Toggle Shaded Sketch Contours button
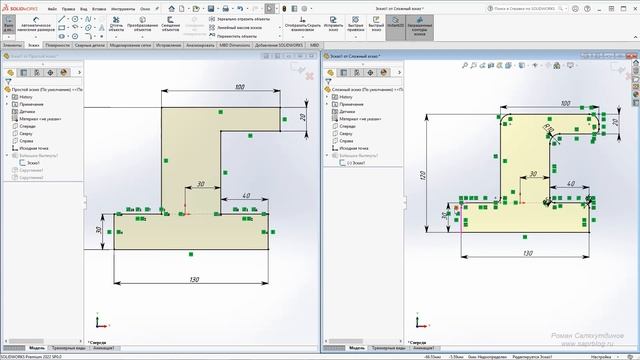The width and height of the screenshot is (640, 360). click(x=419, y=27)
